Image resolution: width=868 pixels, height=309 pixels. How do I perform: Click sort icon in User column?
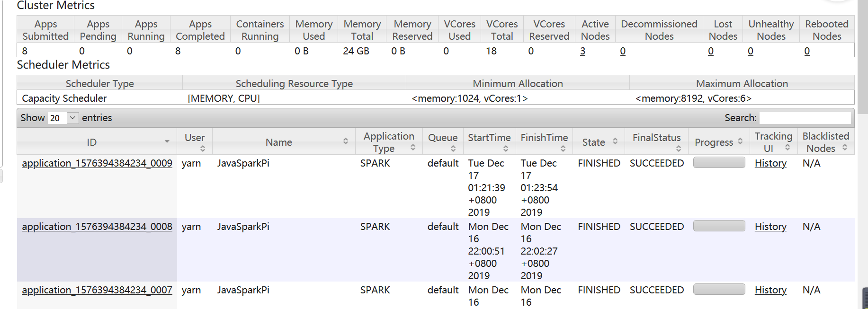click(x=203, y=149)
